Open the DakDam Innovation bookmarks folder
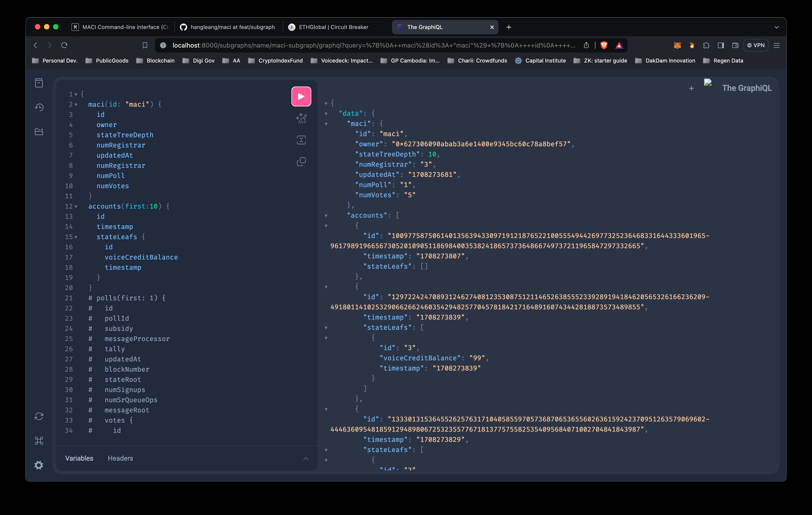Viewport: 812px width, 515px height. coord(665,61)
